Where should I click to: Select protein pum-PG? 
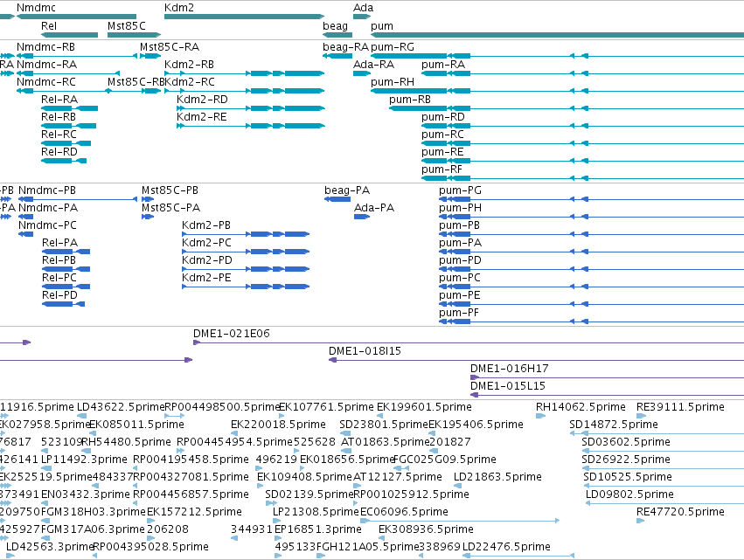tap(591, 199)
